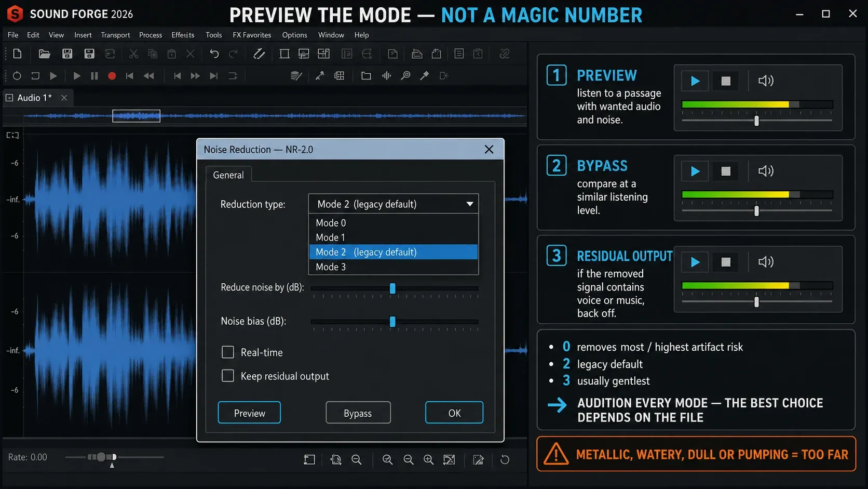Image resolution: width=868 pixels, height=489 pixels.
Task: Click the refresh icon in bottom bar
Action: [505, 459]
